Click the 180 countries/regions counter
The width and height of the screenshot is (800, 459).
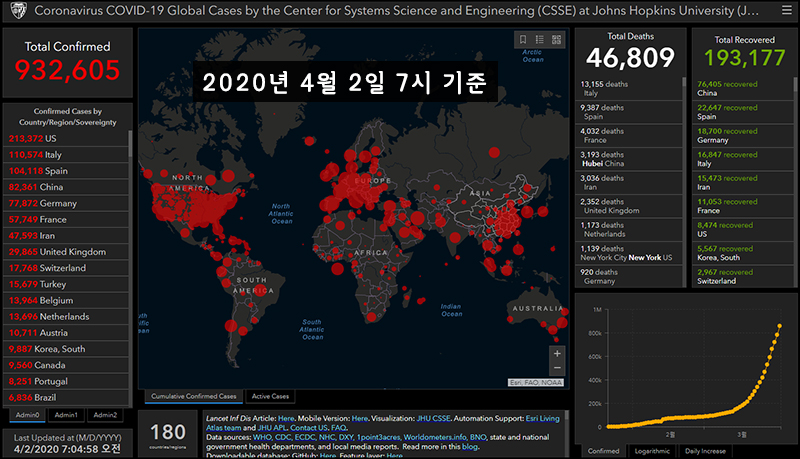tap(167, 434)
